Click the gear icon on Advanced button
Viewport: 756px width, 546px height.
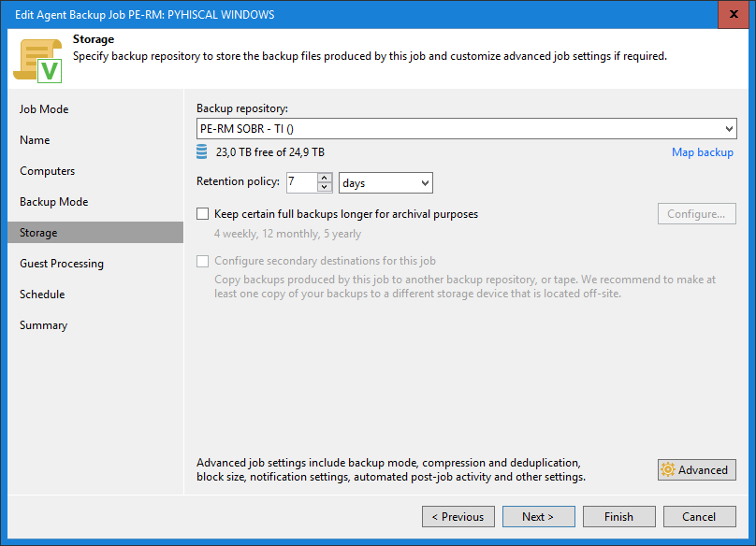click(x=668, y=470)
